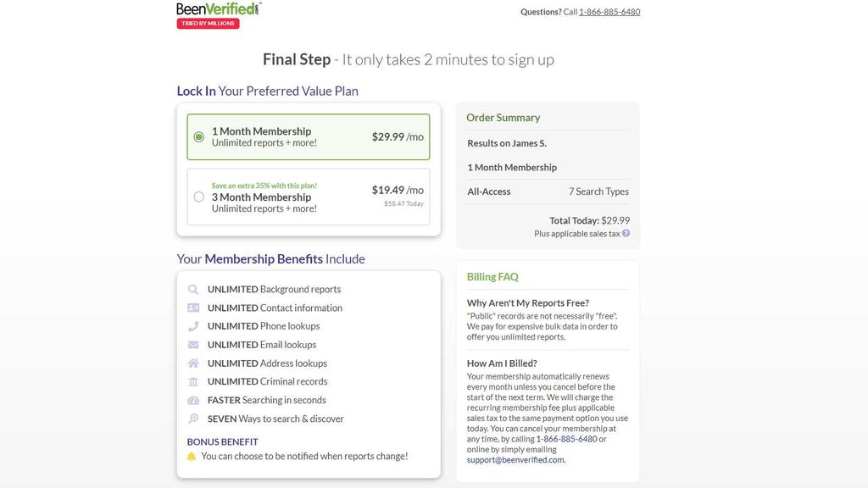Click courthouse icon beside Criminal records

click(x=193, y=382)
